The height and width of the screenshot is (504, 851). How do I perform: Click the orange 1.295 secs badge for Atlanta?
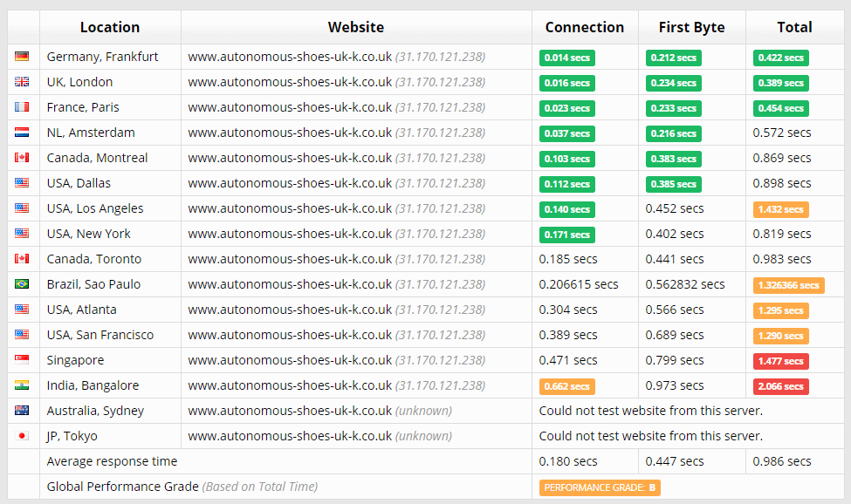click(781, 311)
